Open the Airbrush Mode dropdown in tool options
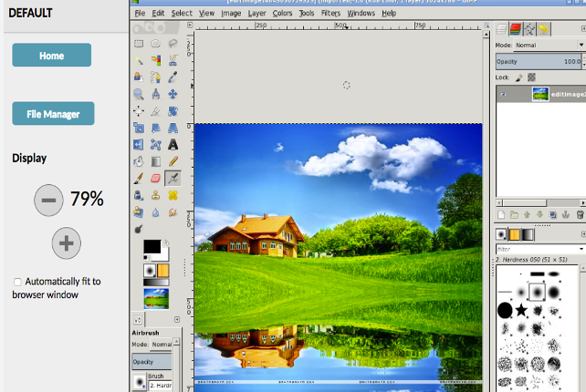This screenshot has height=392, width=586. [x=162, y=345]
